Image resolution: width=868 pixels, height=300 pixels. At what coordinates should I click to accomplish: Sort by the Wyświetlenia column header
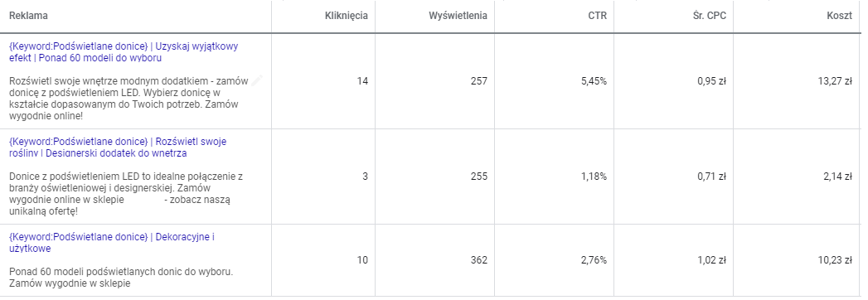458,16
